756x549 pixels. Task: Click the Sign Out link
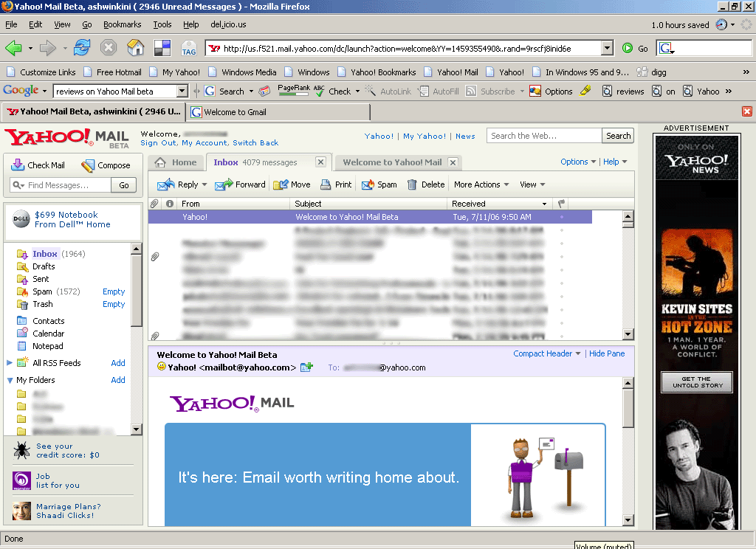click(158, 142)
